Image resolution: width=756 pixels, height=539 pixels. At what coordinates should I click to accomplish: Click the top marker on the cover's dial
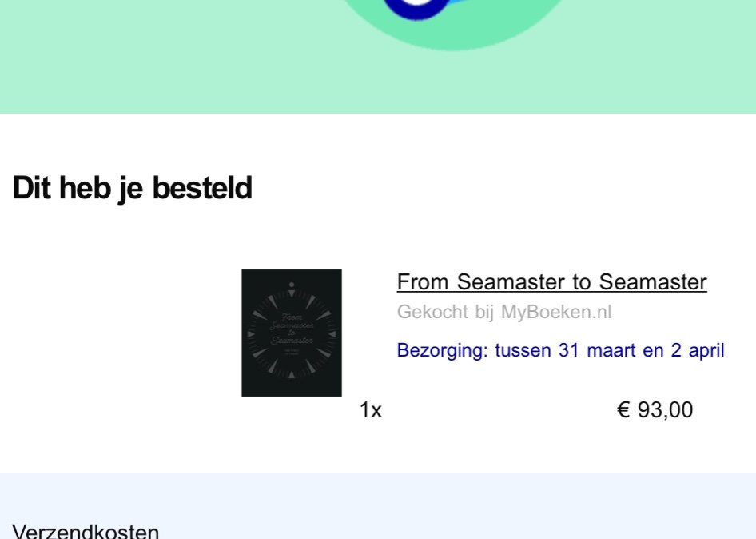coord(292,285)
